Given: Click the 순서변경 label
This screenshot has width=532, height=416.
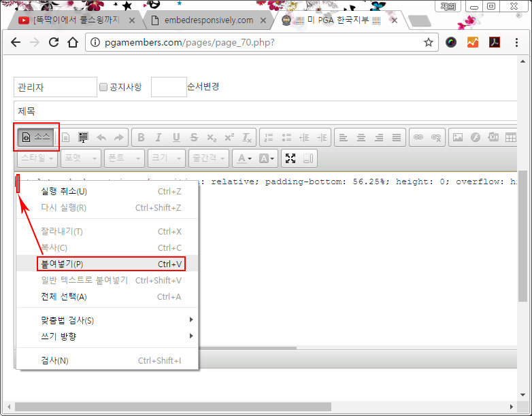Looking at the screenshot, I should 203,86.
